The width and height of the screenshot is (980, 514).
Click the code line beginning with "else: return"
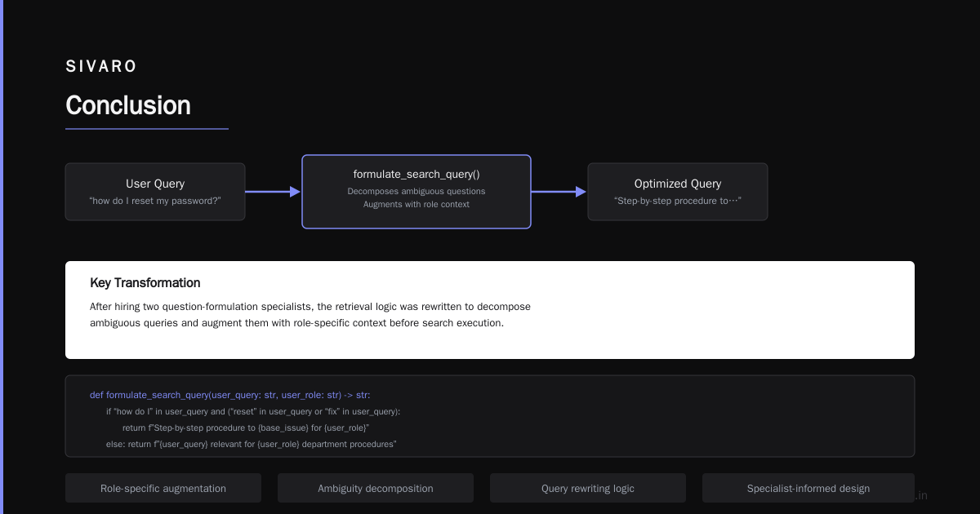252,444
